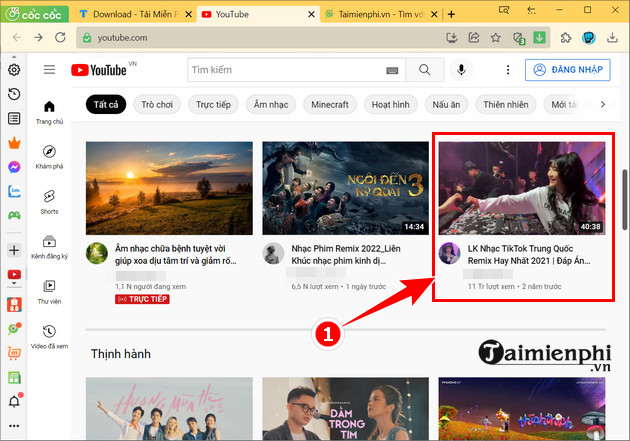Viewport: 630px width, 441px height.
Task: Open LK Nhạc TikTok Trung Quốc video thumbnail
Action: coord(521,186)
